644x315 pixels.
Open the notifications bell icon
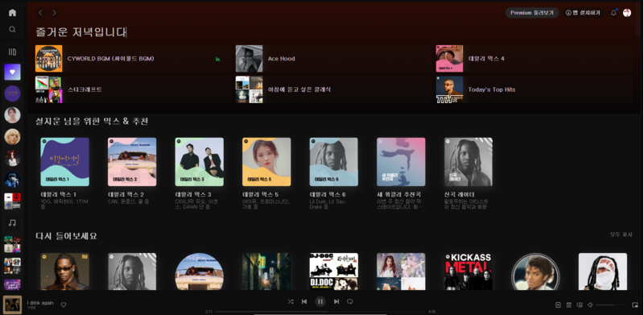tap(613, 13)
